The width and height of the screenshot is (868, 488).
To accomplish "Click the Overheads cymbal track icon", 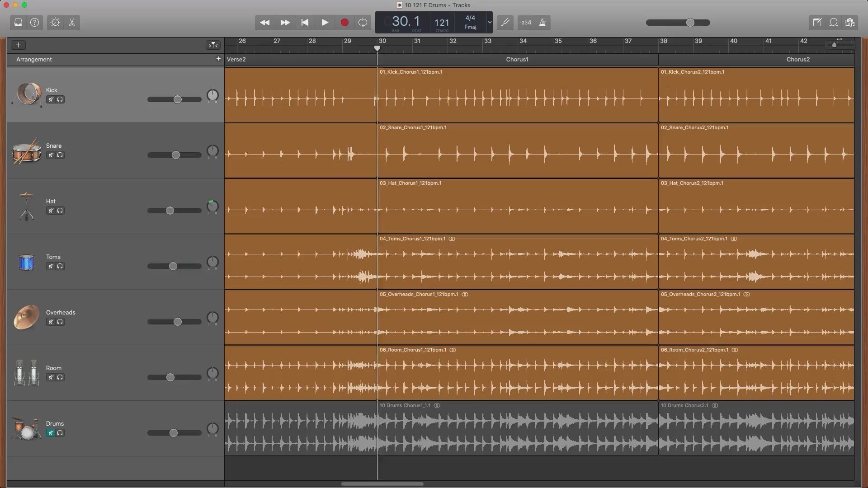I will [26, 317].
